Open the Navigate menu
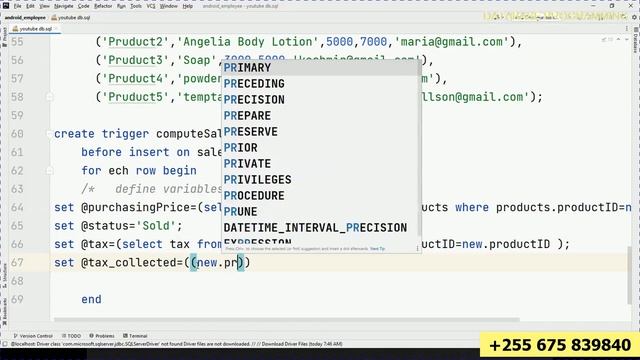The image size is (640, 360). point(63,6)
